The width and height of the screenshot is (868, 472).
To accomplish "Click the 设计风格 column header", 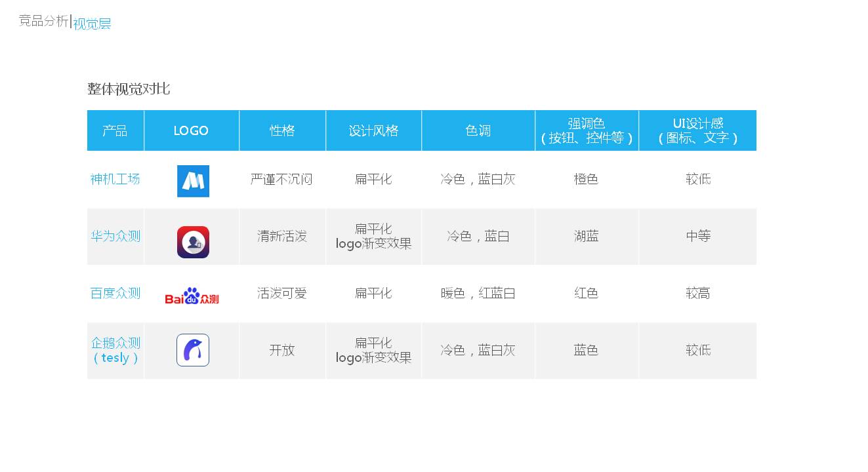I will pos(373,130).
